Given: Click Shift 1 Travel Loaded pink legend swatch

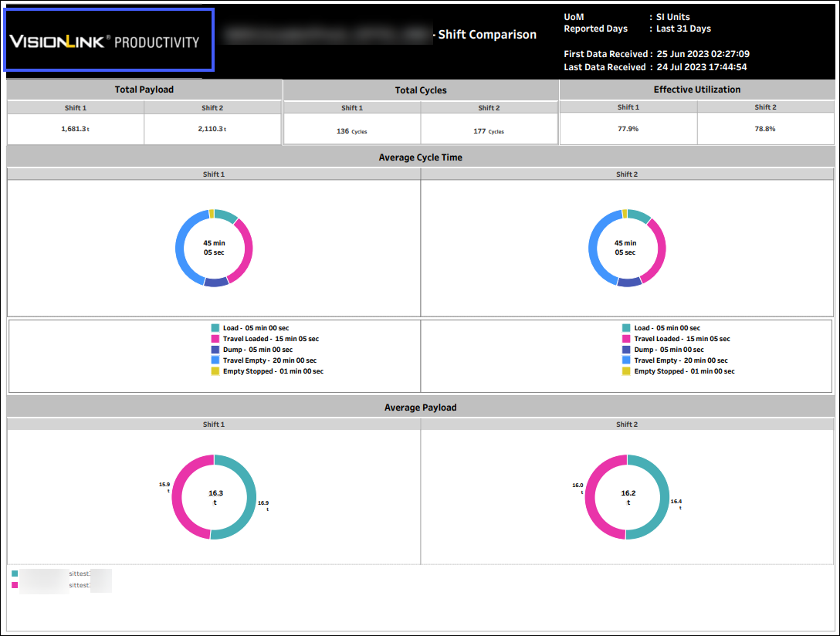Looking at the screenshot, I should pos(215,339).
